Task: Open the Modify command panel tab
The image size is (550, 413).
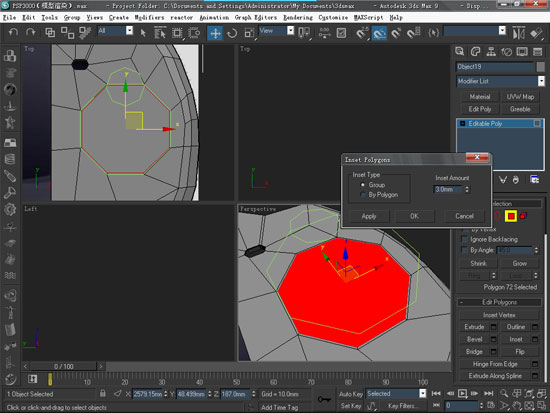Action: click(475, 52)
